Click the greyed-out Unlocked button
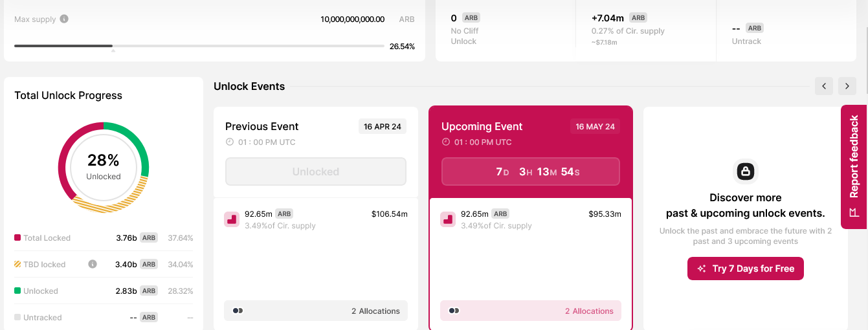This screenshot has width=868, height=330. [x=316, y=171]
